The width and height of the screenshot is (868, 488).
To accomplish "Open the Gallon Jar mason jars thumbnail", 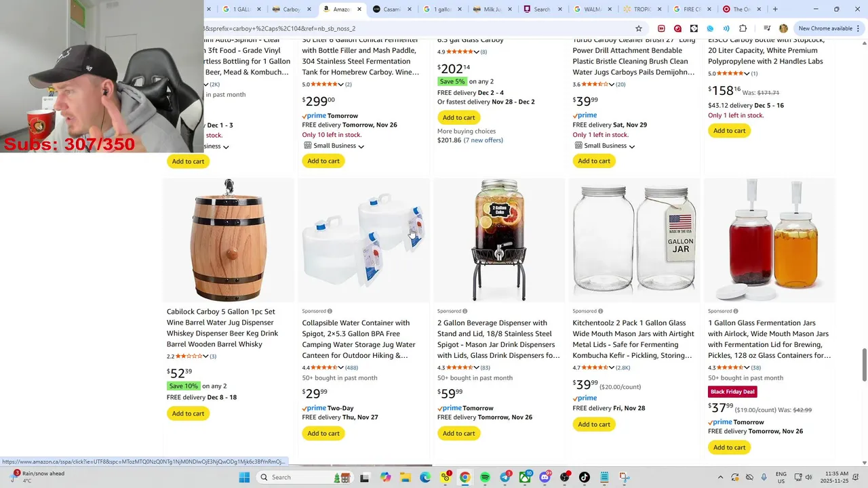I will [x=634, y=240].
